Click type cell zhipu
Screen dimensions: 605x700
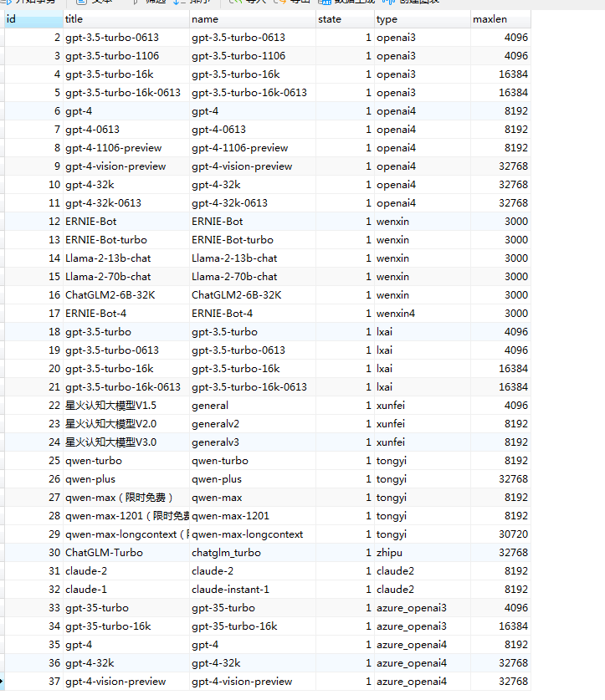point(423,552)
